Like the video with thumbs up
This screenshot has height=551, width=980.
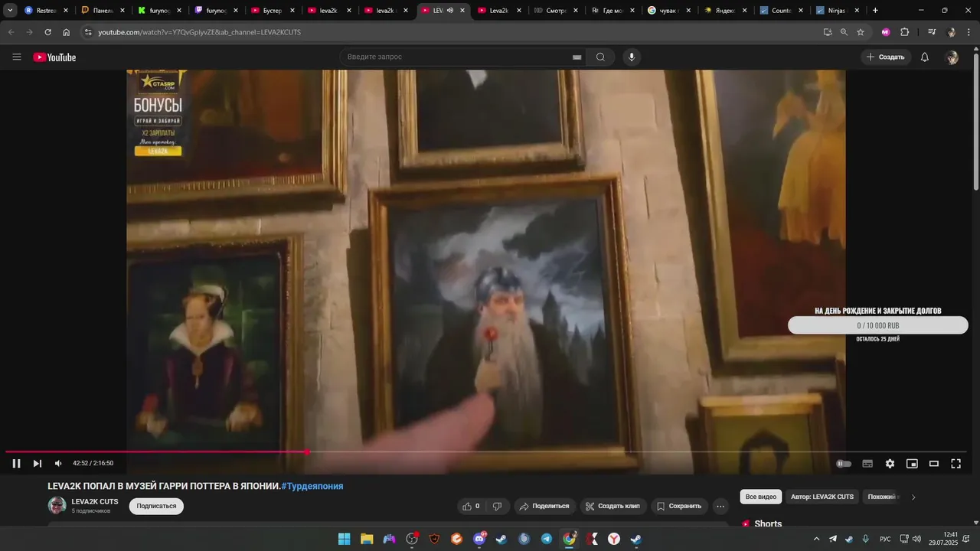click(471, 506)
